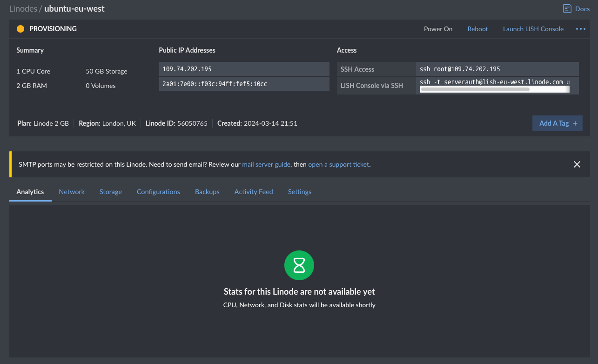Click the ubuntu-eu-west title
Screen dimensions: 598x364
pos(74,9)
